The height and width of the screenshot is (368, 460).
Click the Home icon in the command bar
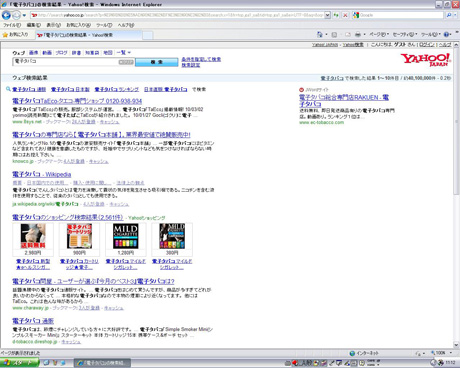[x=319, y=34]
